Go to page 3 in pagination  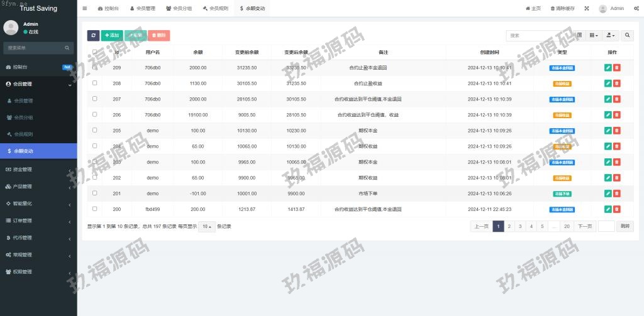pos(520,226)
